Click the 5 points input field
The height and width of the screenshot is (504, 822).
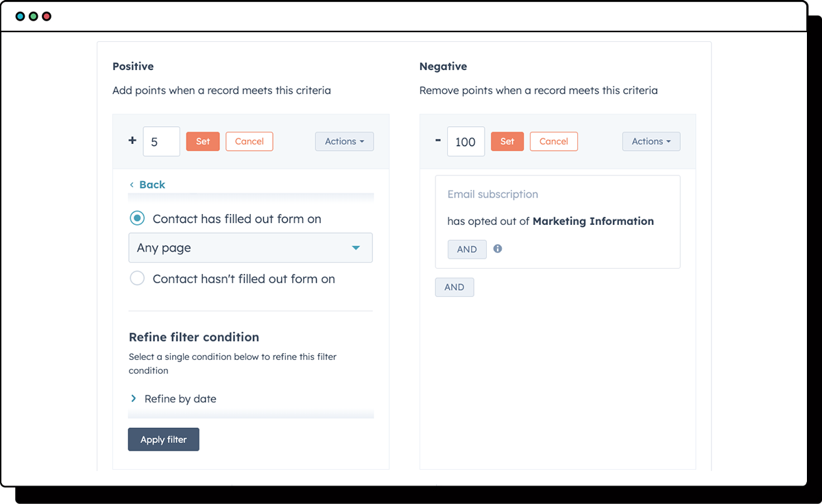[x=161, y=141]
